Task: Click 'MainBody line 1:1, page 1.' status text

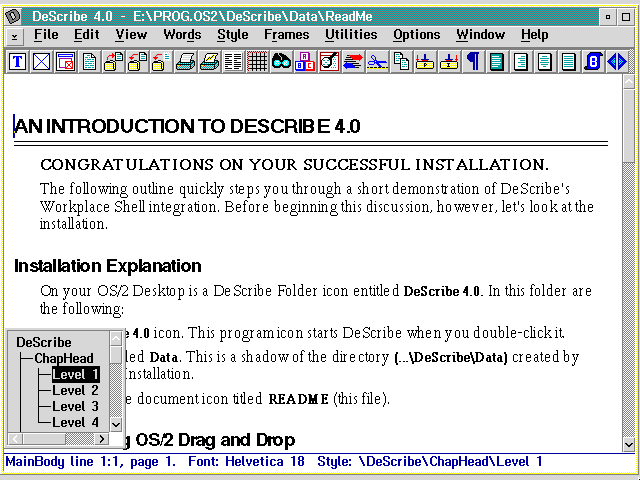Action: pyautogui.click(x=91, y=462)
